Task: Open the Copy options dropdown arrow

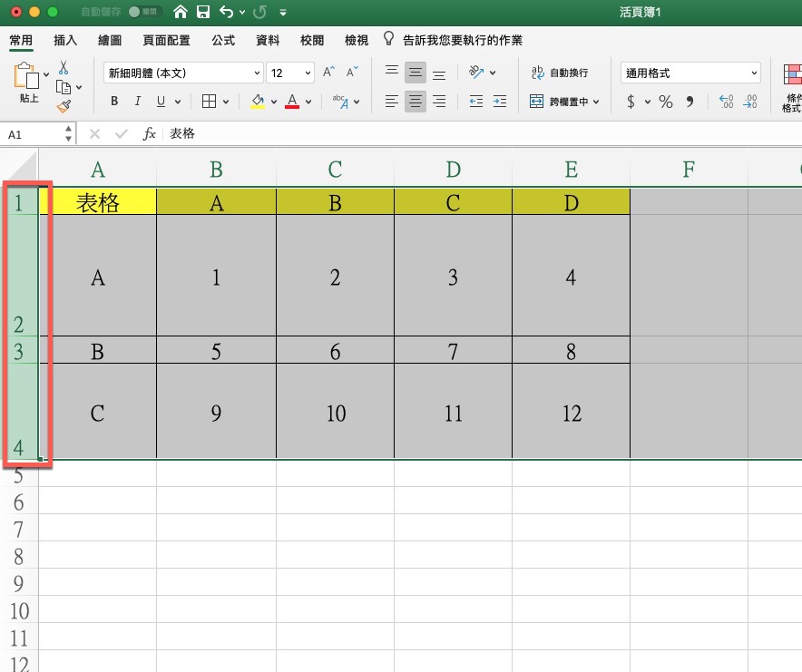Action: (79, 87)
